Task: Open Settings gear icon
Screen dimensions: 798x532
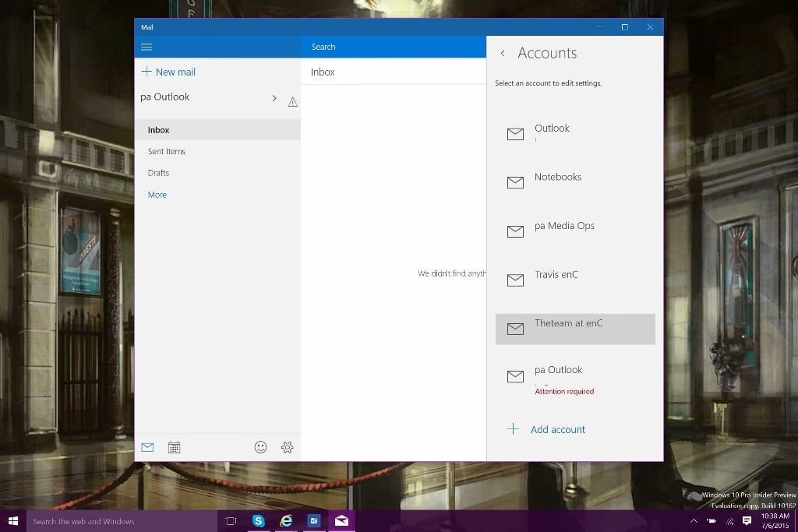Action: 287,447
